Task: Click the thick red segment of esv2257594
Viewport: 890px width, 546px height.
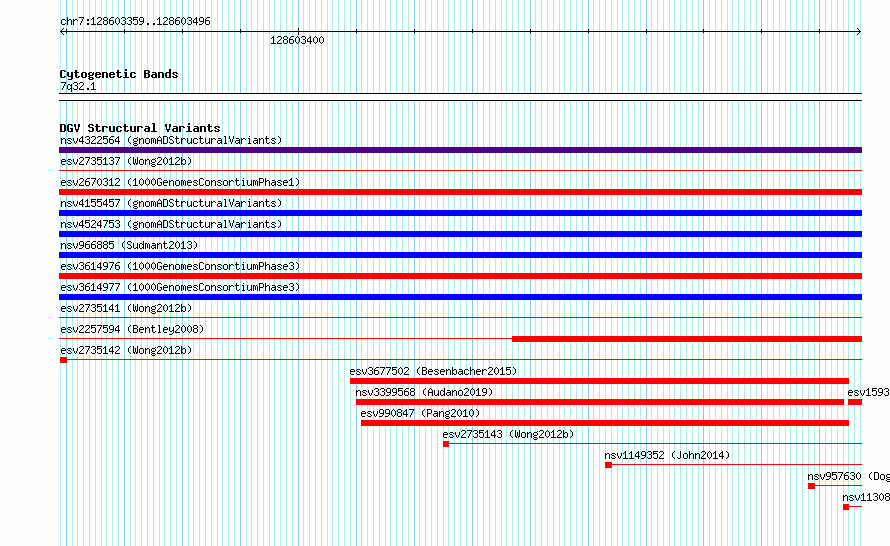Action: click(x=687, y=339)
